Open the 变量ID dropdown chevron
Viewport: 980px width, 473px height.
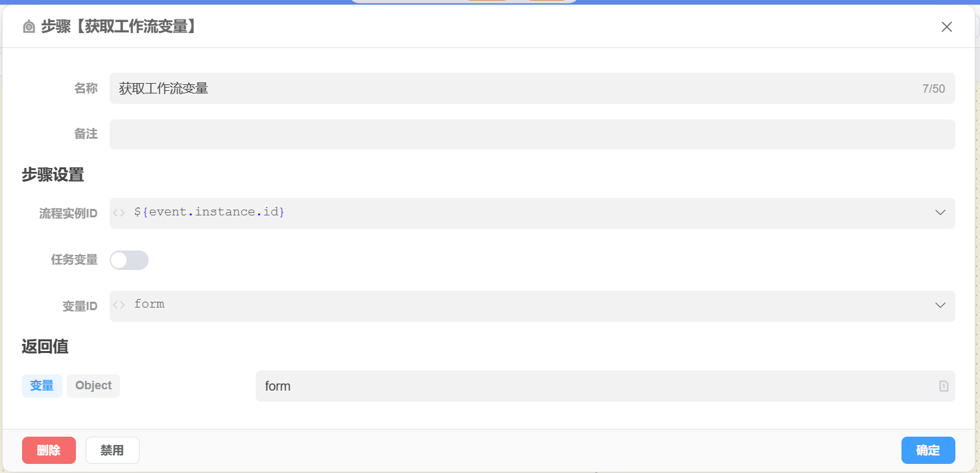pos(940,305)
